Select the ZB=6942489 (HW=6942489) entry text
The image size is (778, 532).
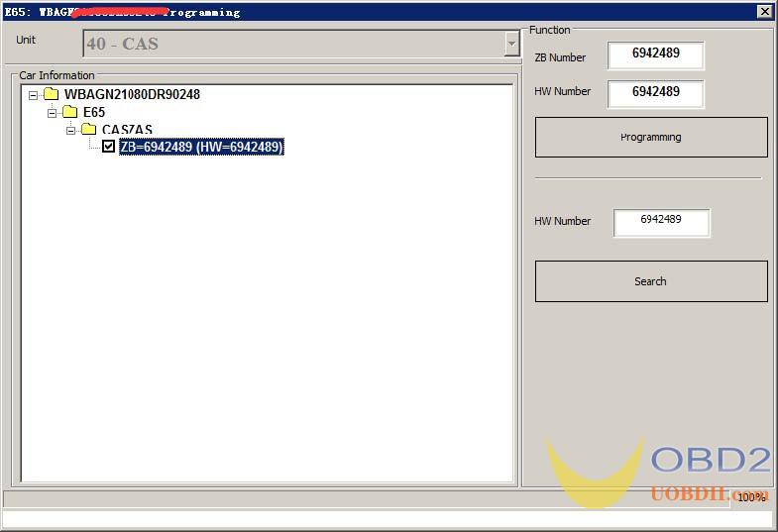[201, 148]
